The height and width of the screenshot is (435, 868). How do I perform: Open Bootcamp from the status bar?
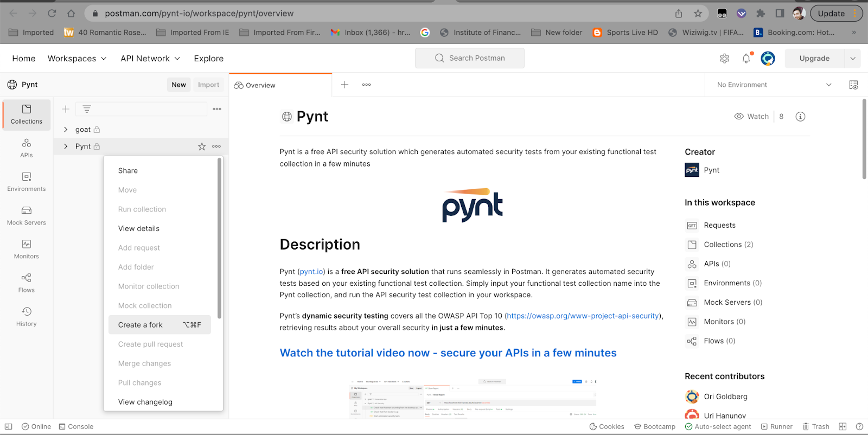[655, 427]
